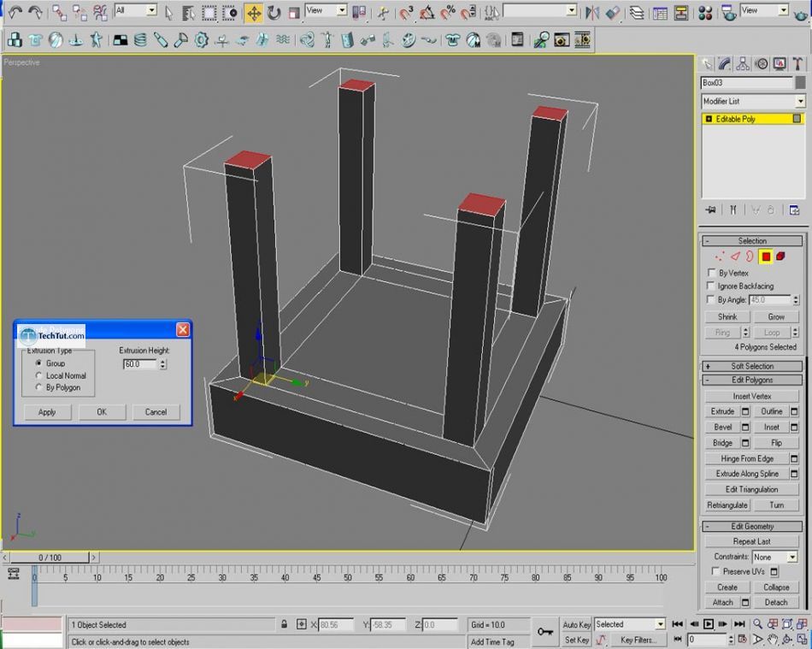Click the Shrink selection button

tap(727, 316)
